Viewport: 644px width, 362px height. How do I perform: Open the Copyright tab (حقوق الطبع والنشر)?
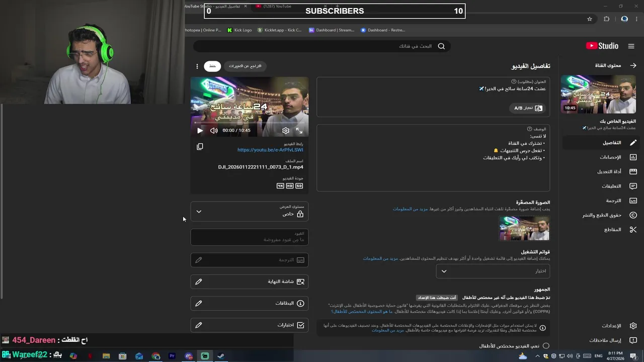(x=600, y=215)
